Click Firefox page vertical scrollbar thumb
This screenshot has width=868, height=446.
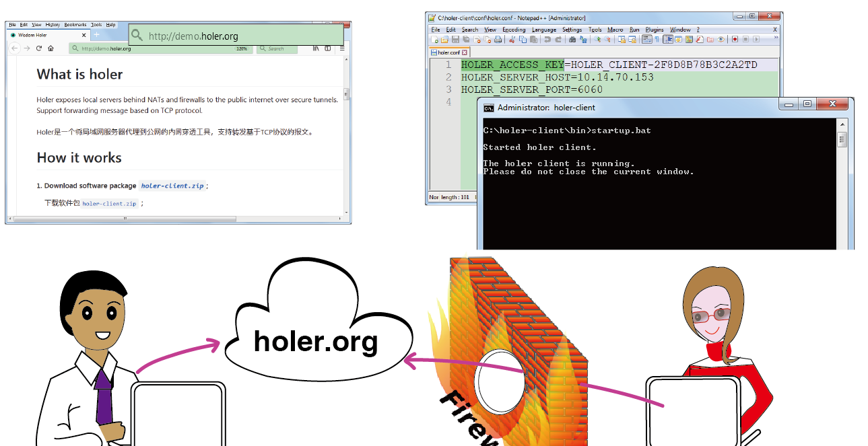(347, 94)
